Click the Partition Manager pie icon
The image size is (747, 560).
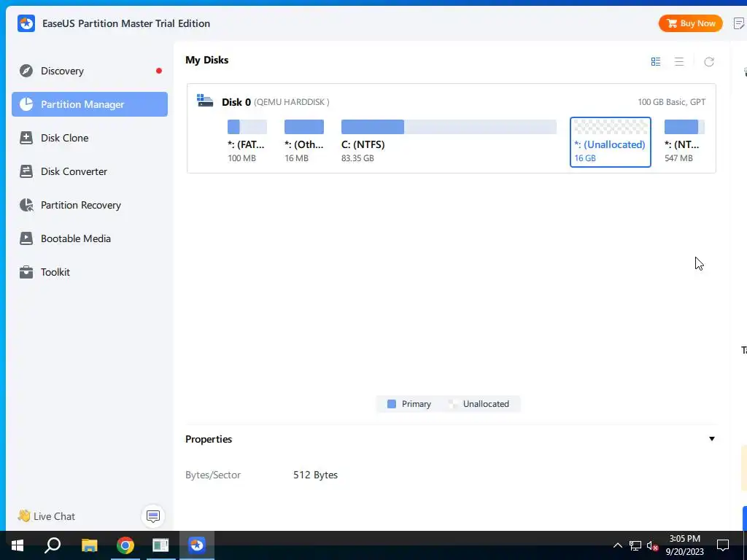(x=26, y=104)
